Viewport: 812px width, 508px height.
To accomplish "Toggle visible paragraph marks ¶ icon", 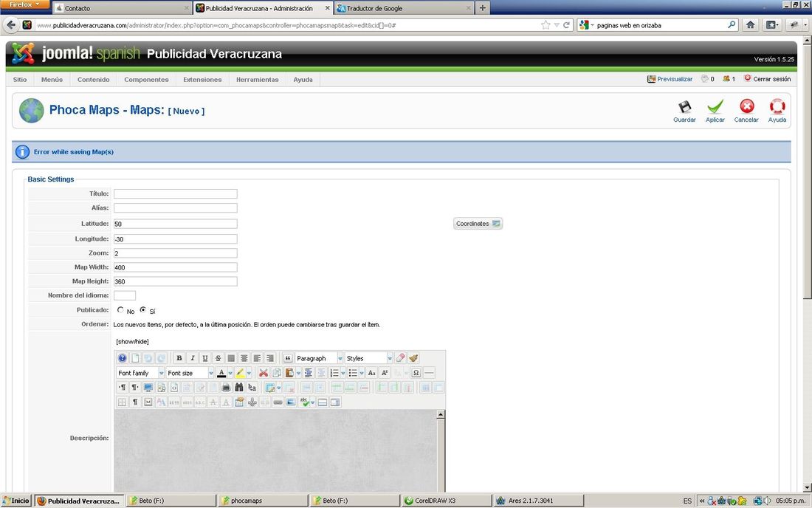I will [x=135, y=402].
